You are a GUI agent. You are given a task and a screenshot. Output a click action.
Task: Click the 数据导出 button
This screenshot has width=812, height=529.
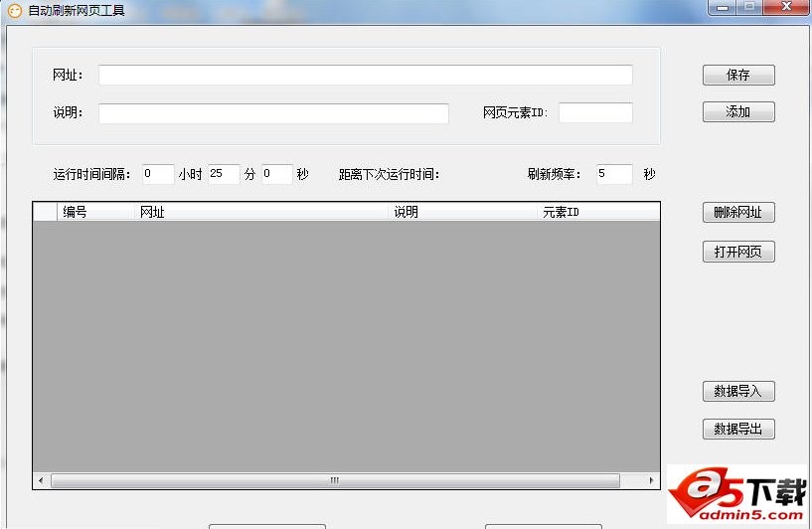738,429
